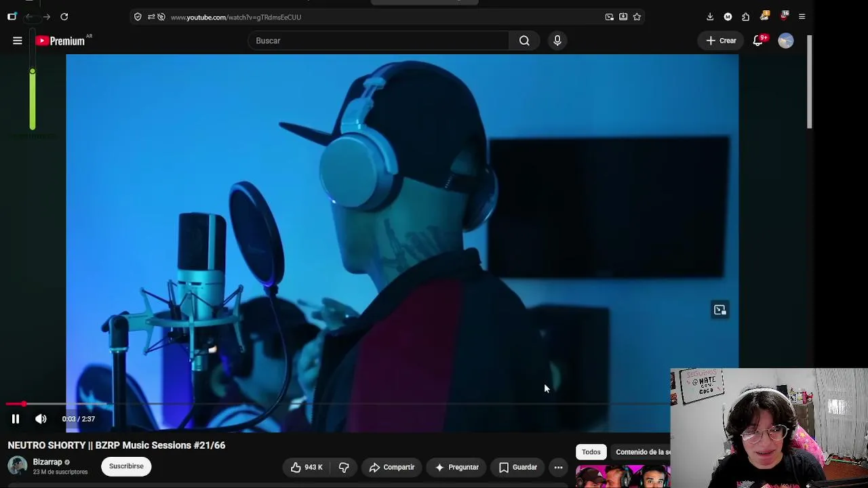Go forward with the browser forward arrow
The image size is (868, 488).
[x=46, y=17]
